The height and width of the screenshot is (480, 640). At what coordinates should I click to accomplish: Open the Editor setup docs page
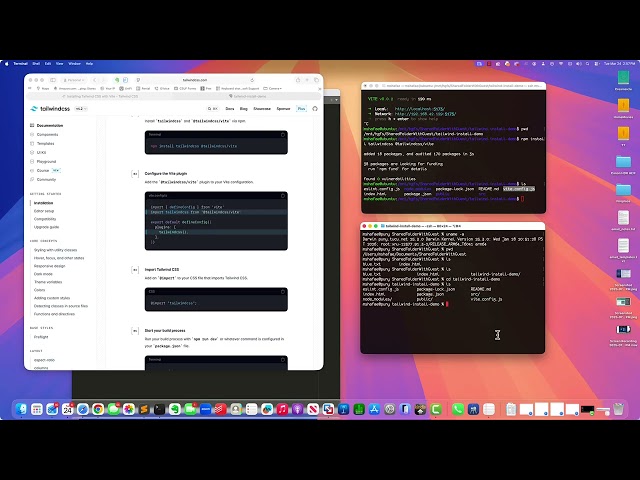click(44, 211)
